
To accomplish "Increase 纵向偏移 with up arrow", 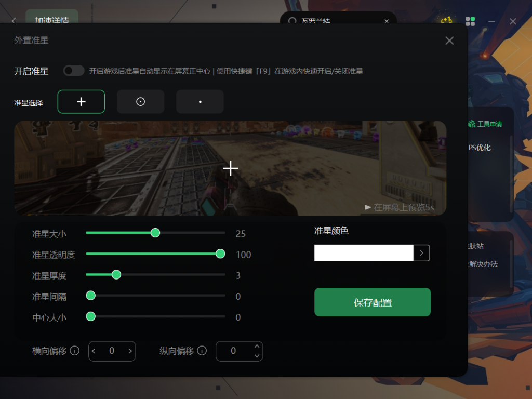I will (257, 347).
